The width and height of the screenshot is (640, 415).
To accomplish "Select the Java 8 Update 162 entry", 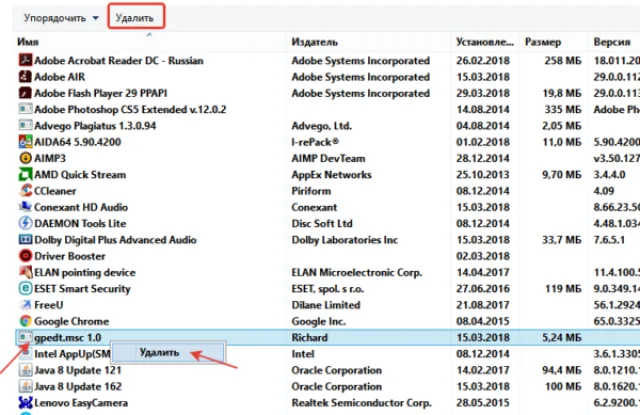I will click(x=78, y=386).
